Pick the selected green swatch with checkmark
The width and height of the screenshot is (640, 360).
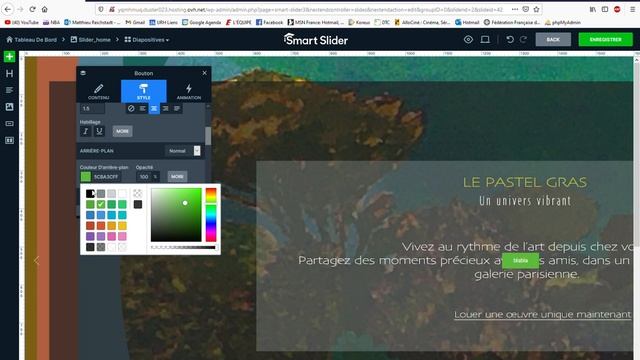(x=101, y=204)
